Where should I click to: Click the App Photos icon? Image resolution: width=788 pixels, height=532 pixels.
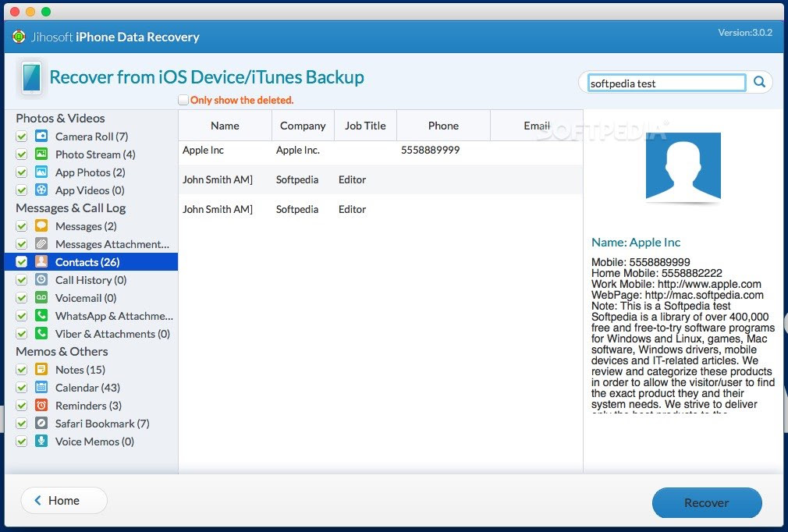[41, 172]
